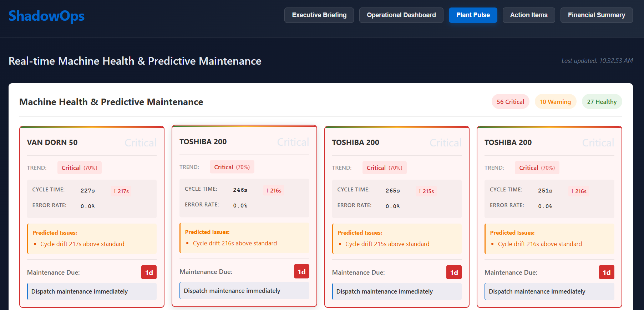Click the Last updated timestamp
Screen dimensions: 644x310
point(597,61)
